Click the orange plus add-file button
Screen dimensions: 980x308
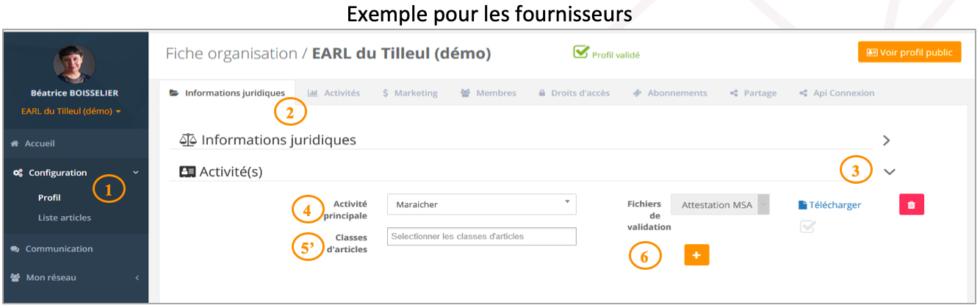(x=696, y=254)
